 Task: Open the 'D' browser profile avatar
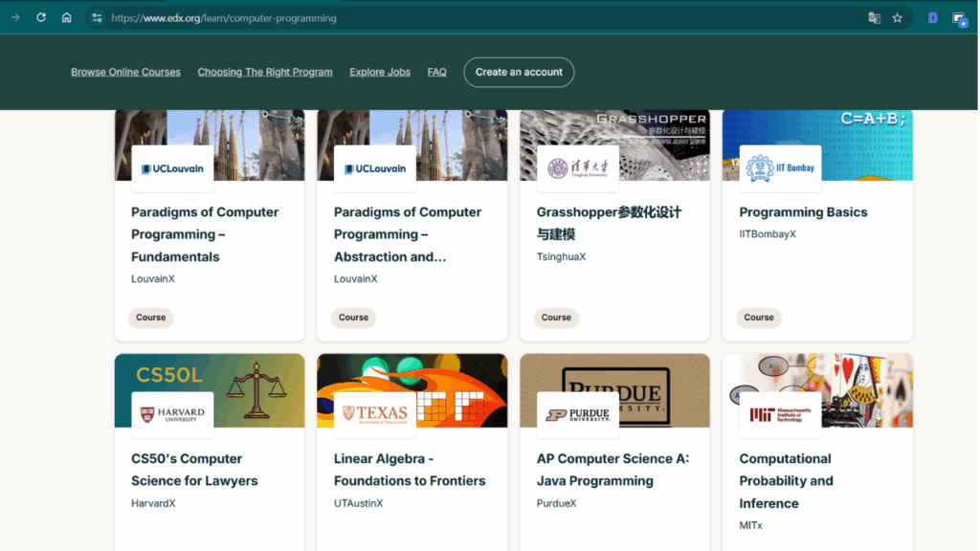[x=931, y=16]
